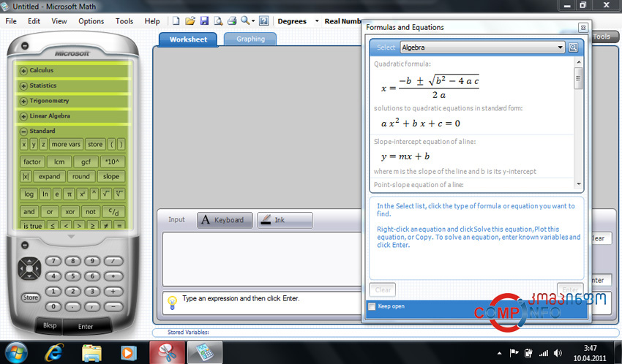Click the printer icon in the toolbar
This screenshot has width=622, height=364.
pos(232,21)
